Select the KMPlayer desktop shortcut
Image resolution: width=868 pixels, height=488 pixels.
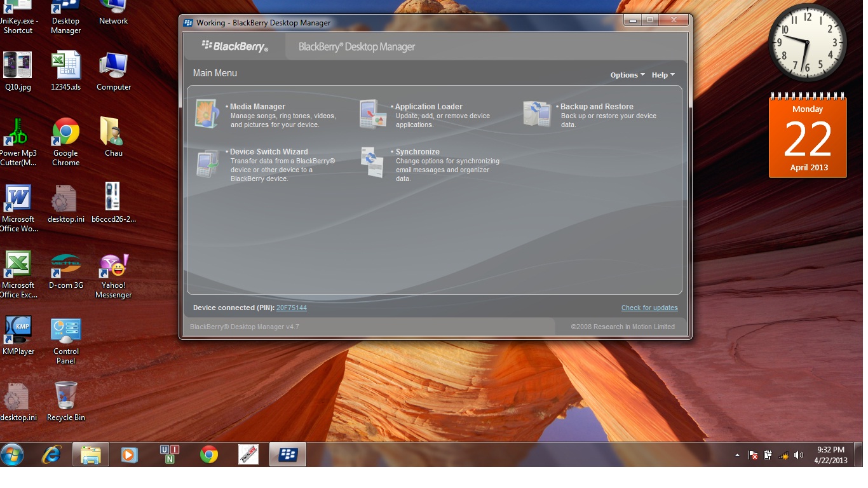(x=18, y=335)
